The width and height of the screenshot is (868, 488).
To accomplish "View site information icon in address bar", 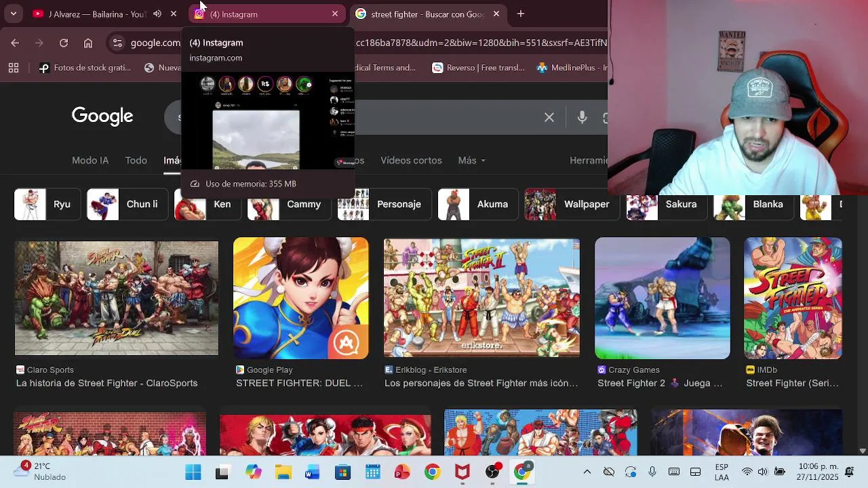I will [117, 43].
